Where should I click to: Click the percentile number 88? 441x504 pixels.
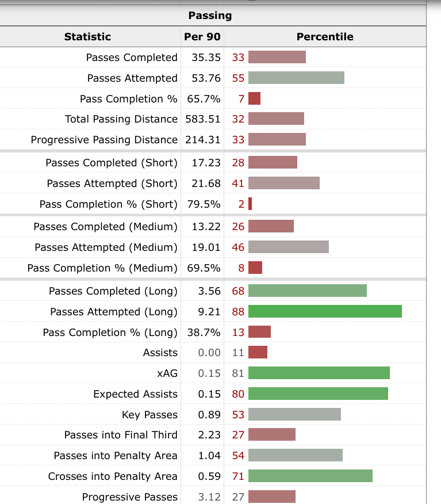click(238, 312)
